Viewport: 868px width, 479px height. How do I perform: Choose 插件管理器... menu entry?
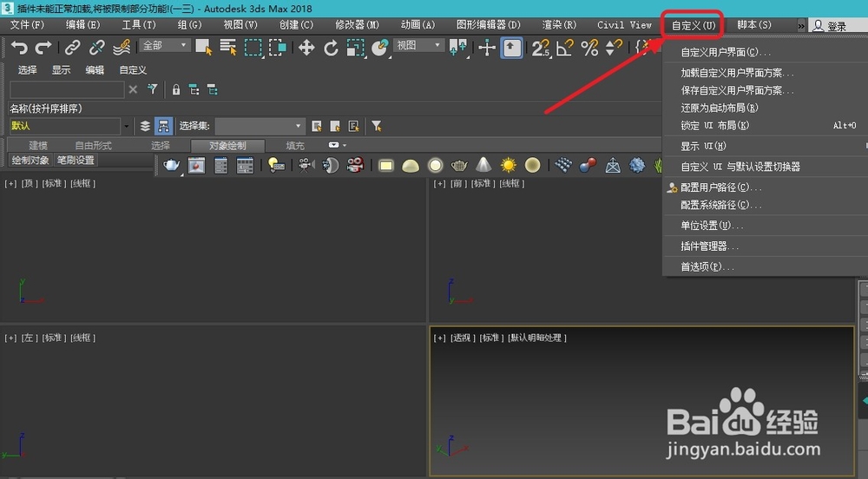coord(710,246)
